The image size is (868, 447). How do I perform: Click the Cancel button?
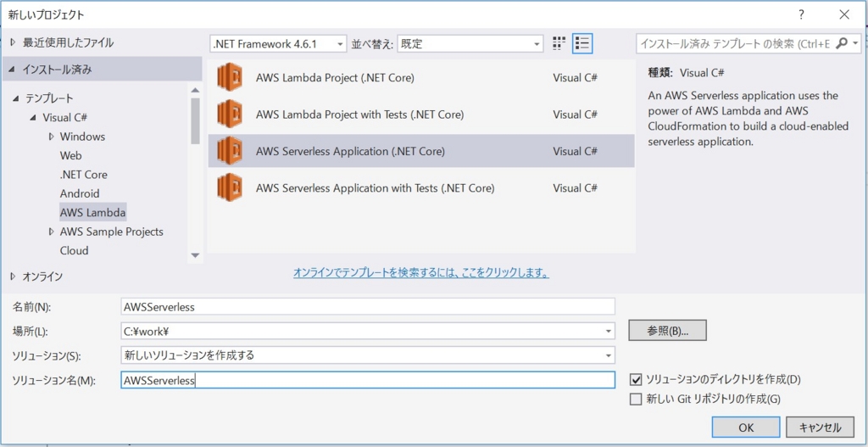(x=821, y=427)
